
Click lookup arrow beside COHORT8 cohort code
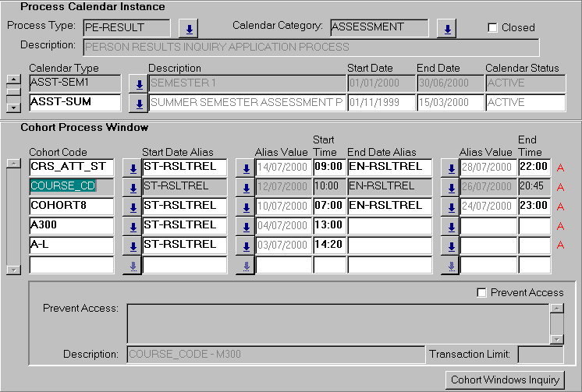[132, 207]
